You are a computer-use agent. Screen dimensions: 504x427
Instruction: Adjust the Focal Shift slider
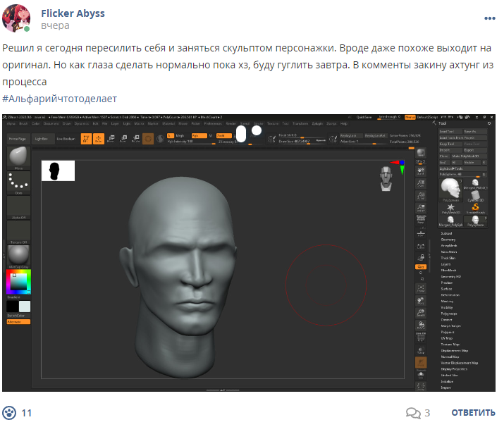tap(302, 135)
